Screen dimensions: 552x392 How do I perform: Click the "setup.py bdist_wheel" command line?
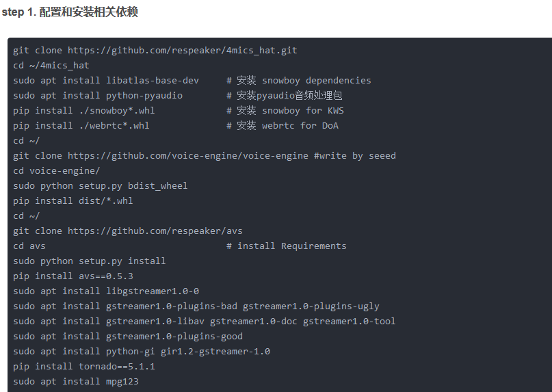100,185
